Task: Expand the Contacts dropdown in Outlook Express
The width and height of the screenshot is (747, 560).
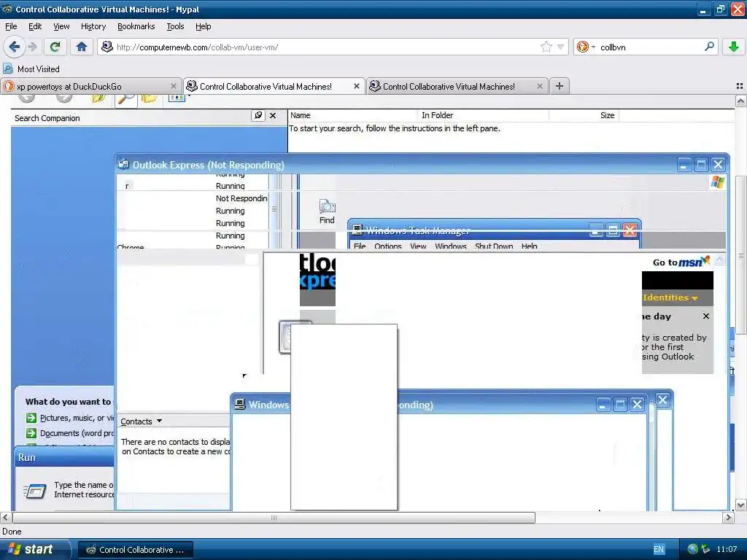Action: (x=141, y=421)
